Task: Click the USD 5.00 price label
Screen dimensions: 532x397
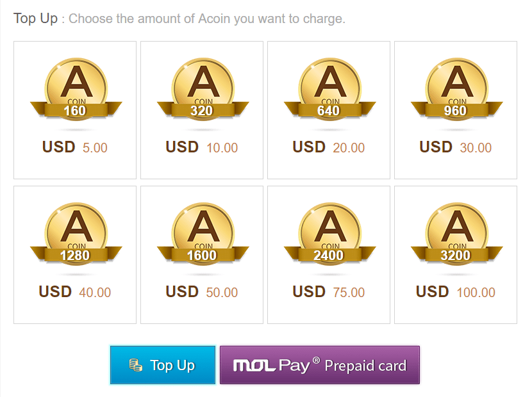Action: pyautogui.click(x=75, y=147)
